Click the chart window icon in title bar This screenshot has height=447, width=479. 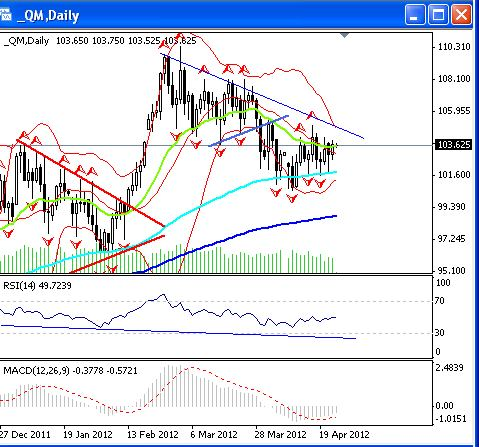pos(5,15)
